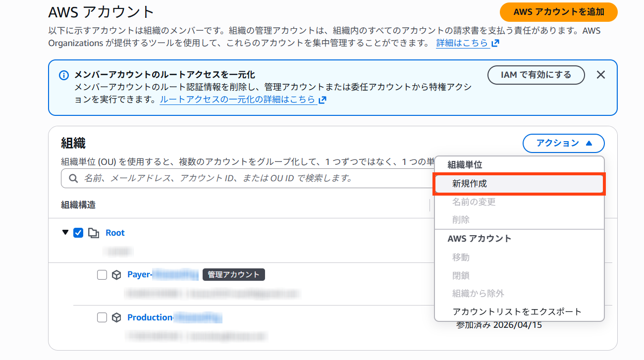
Task: Click the cube icon beside Payer account
Action: 116,275
